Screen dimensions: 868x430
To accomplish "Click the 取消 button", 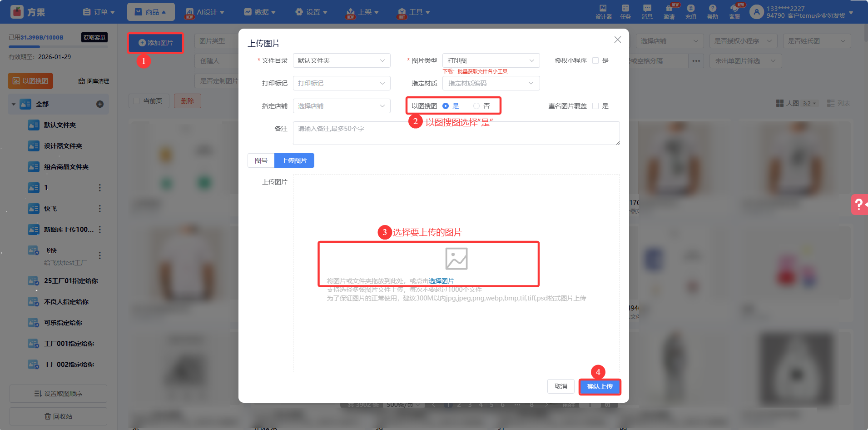I will tap(561, 386).
